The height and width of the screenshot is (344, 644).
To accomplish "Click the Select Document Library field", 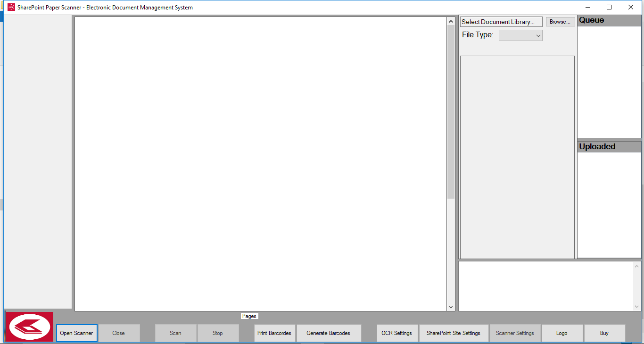I will point(501,22).
